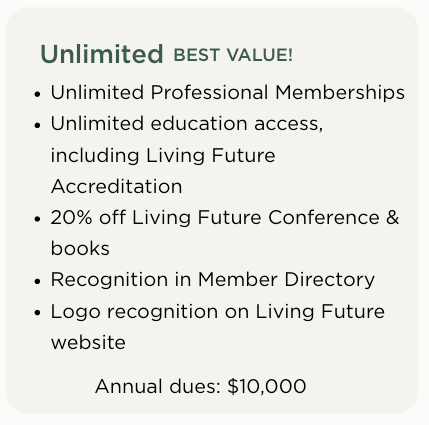Click the 'Unlimited education access,' line
429x425 pixels.
(187, 124)
